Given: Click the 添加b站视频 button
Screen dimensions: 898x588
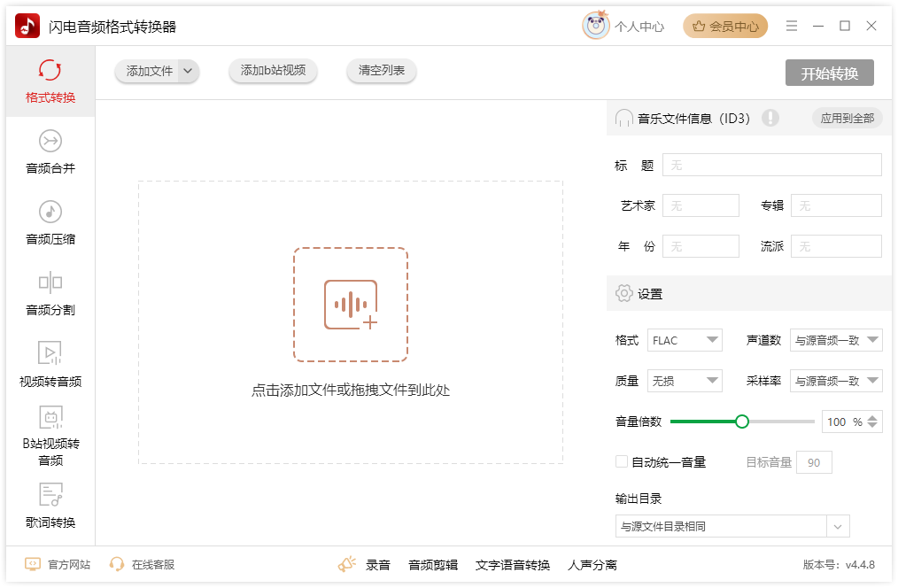Looking at the screenshot, I should [x=273, y=71].
